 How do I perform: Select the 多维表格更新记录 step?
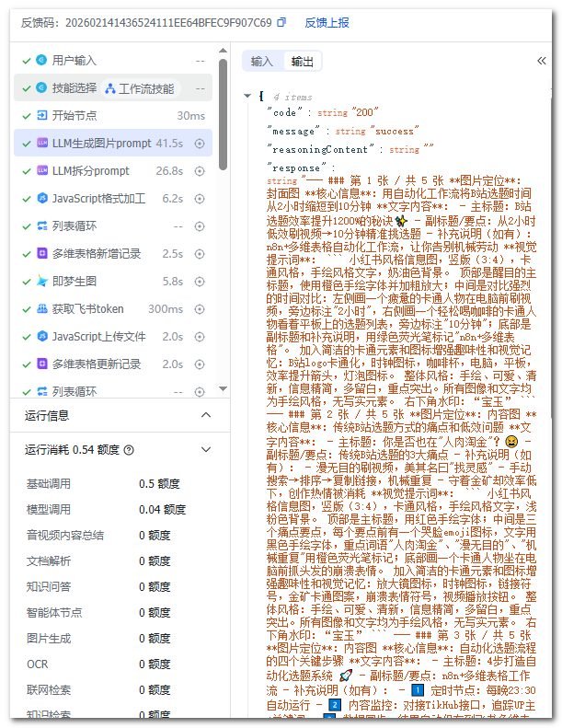coord(113,364)
